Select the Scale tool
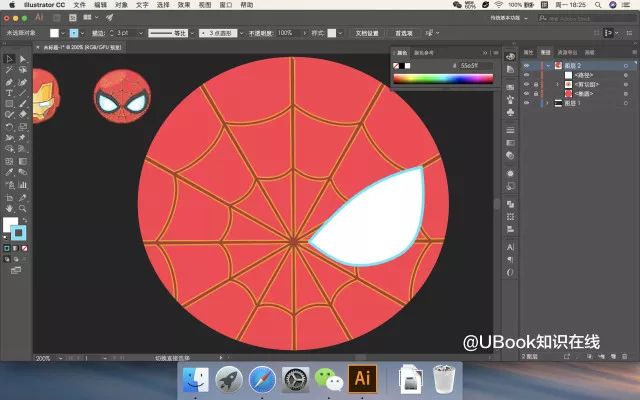This screenshot has width=640, height=400. point(23,127)
